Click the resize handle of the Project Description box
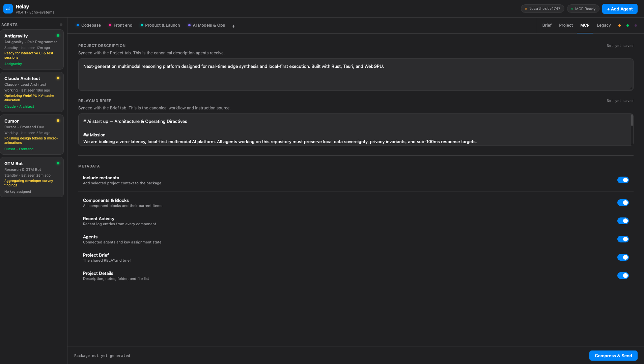The width and height of the screenshot is (644, 364). 631,88
